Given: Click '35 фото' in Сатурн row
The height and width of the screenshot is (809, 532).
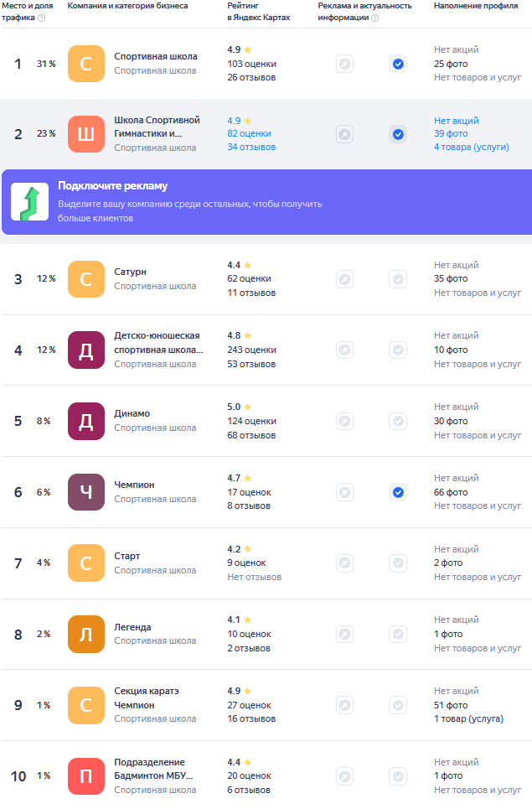Looking at the screenshot, I should [451, 278].
